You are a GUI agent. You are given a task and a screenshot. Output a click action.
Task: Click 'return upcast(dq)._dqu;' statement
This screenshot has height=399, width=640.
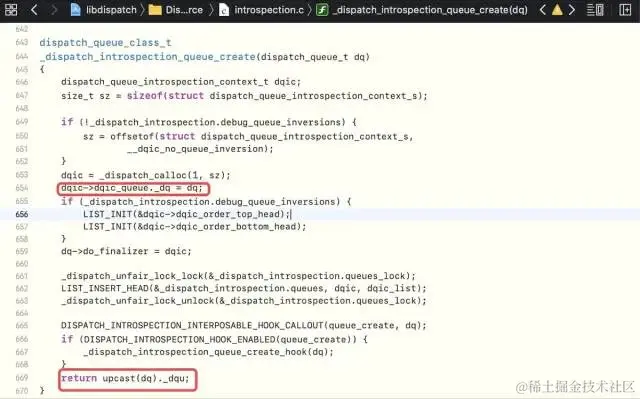tap(125, 378)
